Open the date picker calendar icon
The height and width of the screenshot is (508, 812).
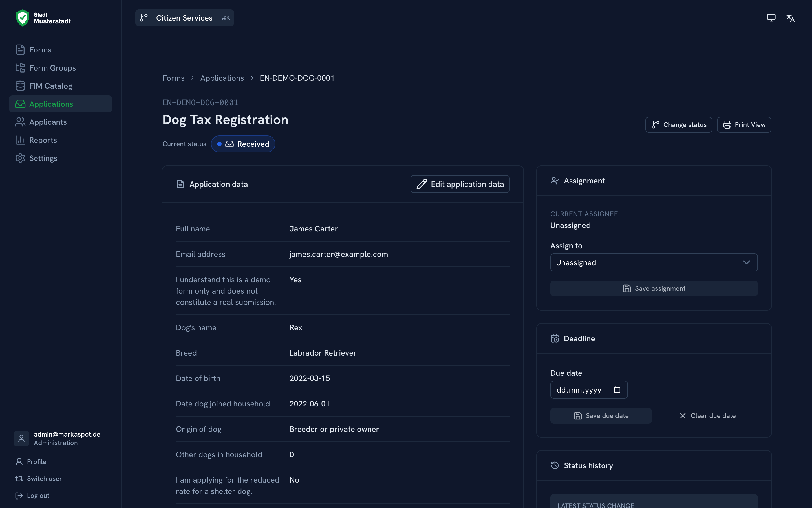pyautogui.click(x=617, y=390)
